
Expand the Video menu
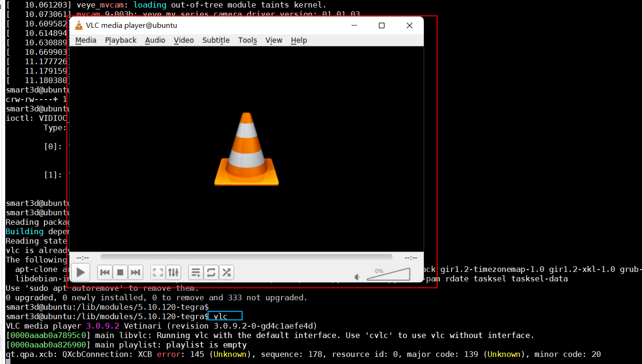[184, 40]
